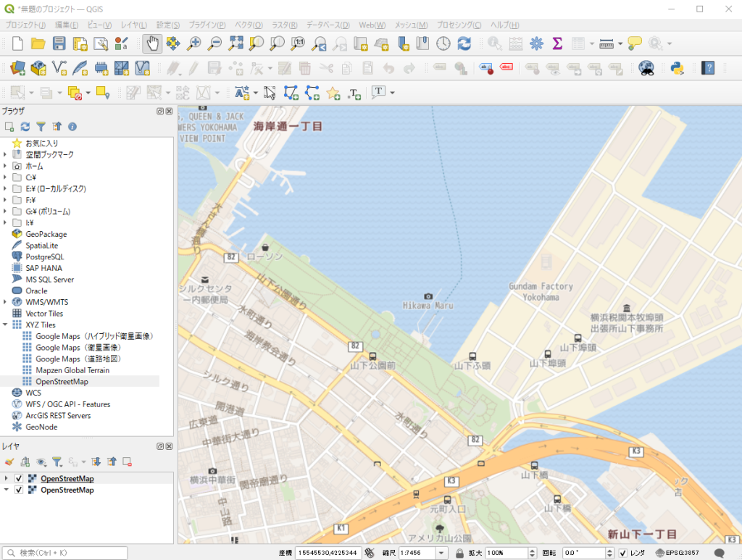The width and height of the screenshot is (742, 560).
Task: Open the Layer Styling panel brush icon
Action: 9,461
